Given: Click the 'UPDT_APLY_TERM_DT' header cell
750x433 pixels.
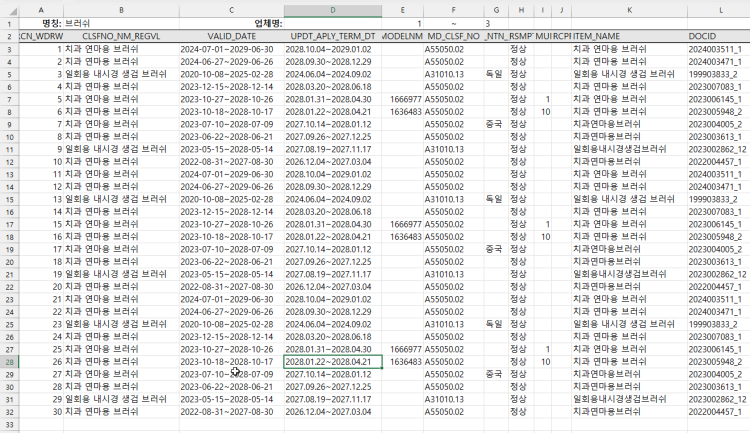Looking at the screenshot, I should point(333,36).
